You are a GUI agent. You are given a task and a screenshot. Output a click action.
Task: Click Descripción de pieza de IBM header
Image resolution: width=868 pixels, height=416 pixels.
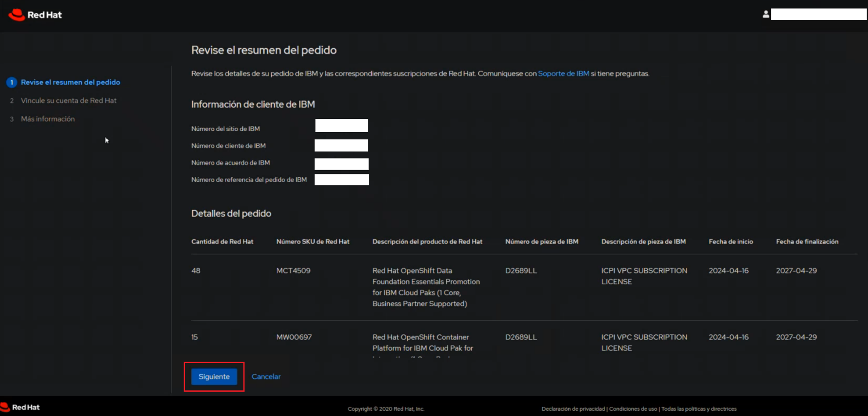point(643,241)
